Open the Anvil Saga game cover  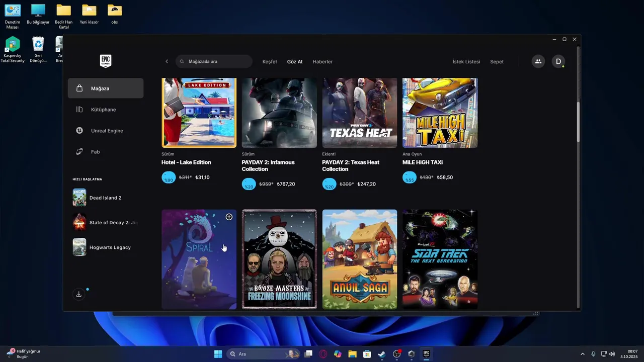coord(359,259)
